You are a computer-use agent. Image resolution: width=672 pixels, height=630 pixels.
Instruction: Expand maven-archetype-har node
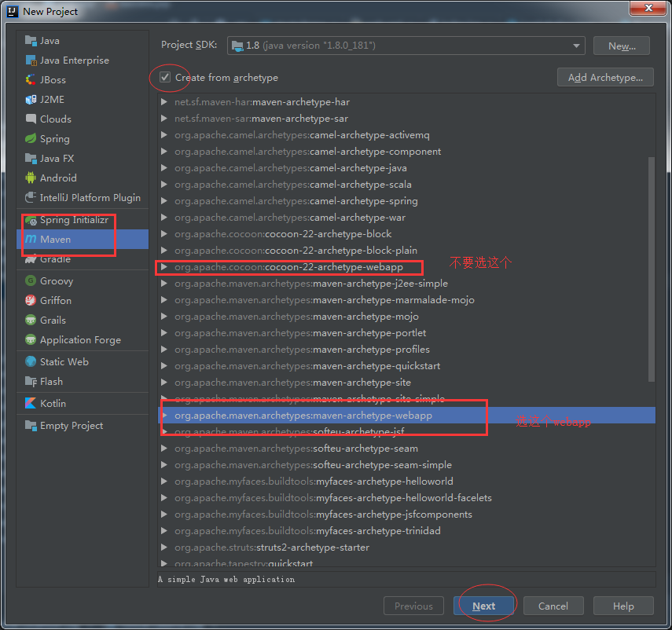click(163, 102)
